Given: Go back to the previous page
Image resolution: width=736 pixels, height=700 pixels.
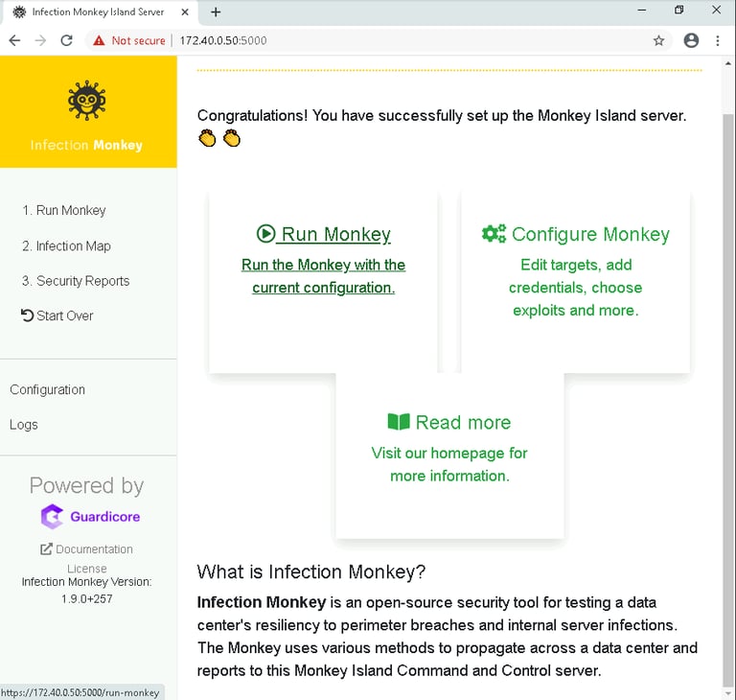Looking at the screenshot, I should (15, 41).
